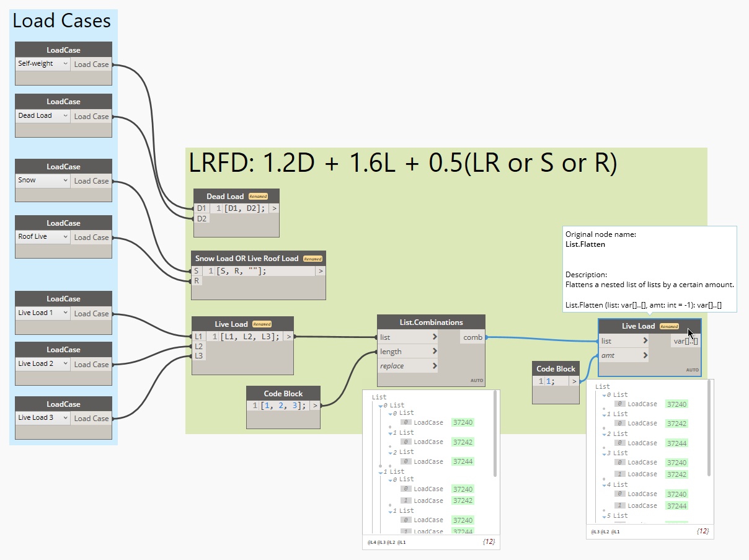
Task: Open the Roof Live load case dropdown
Action: pyautogui.click(x=43, y=237)
